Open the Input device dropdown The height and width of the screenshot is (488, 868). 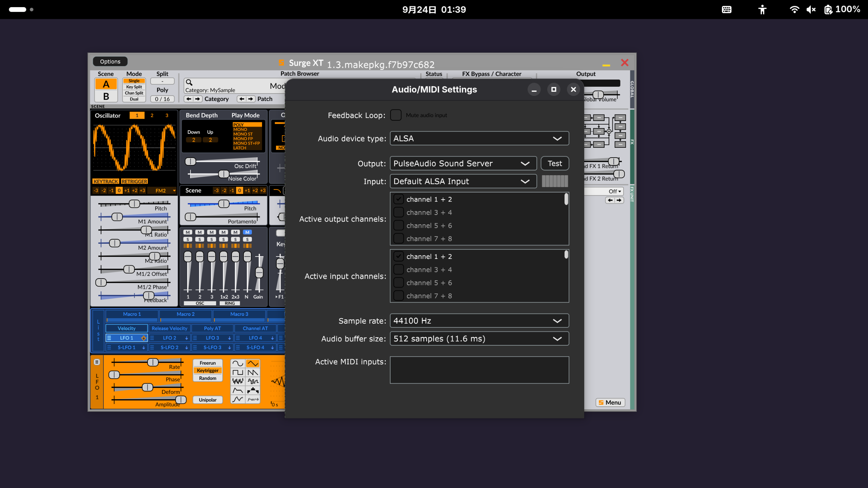(x=463, y=181)
